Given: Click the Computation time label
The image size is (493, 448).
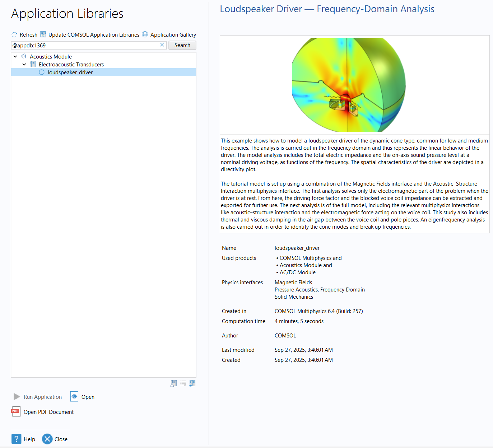Looking at the screenshot, I should pyautogui.click(x=243, y=321).
